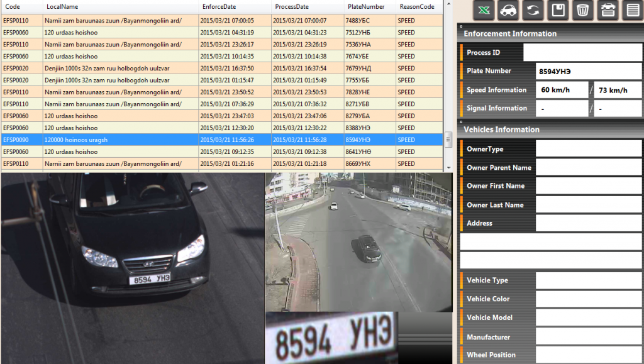Click the table scrollbar down arrow
The width and height of the screenshot is (644, 364).
448,167
